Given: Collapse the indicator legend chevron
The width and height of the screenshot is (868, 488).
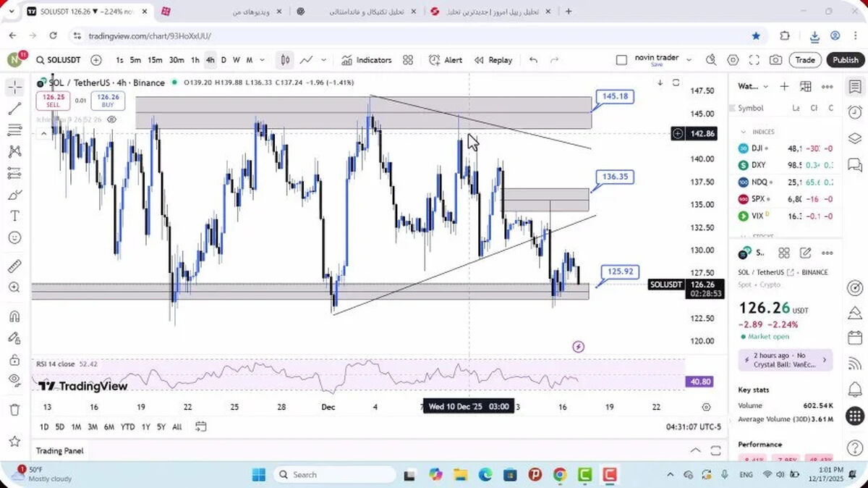Looking at the screenshot, I should click(43, 133).
